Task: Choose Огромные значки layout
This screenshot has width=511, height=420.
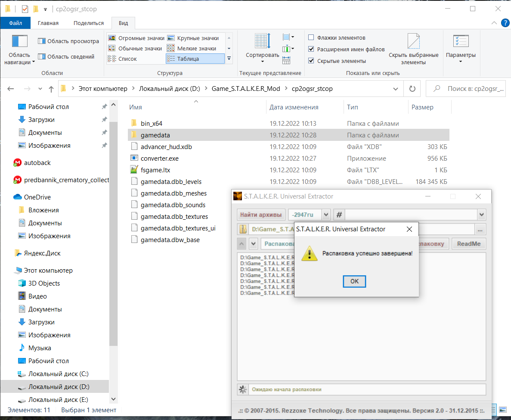Action: click(x=136, y=38)
